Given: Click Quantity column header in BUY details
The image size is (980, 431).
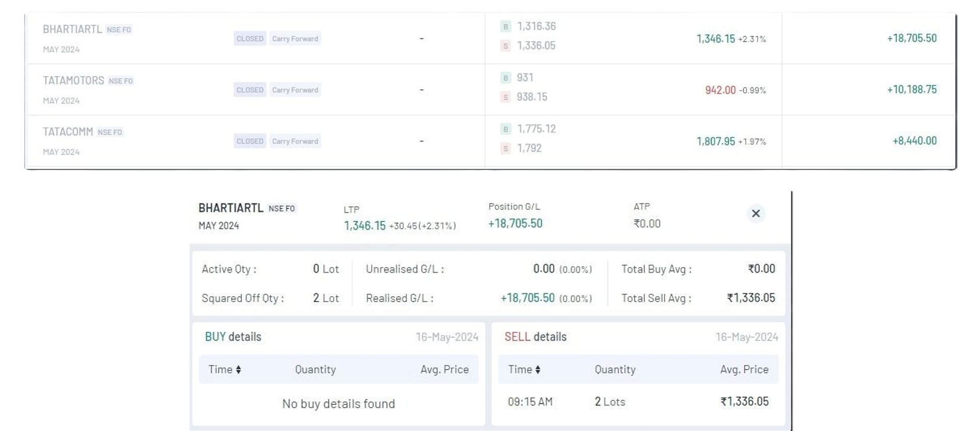Looking at the screenshot, I should [315, 369].
